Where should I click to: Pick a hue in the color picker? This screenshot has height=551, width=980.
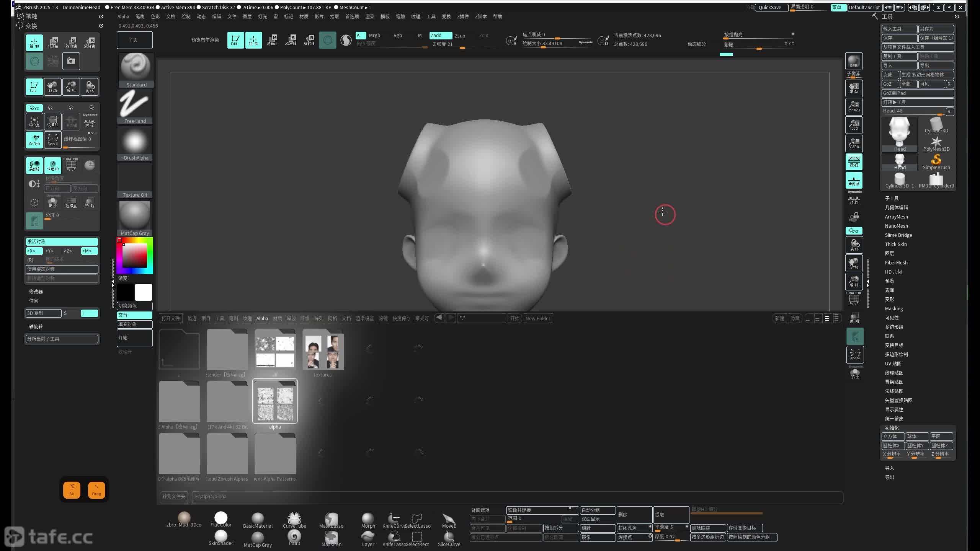click(135, 255)
